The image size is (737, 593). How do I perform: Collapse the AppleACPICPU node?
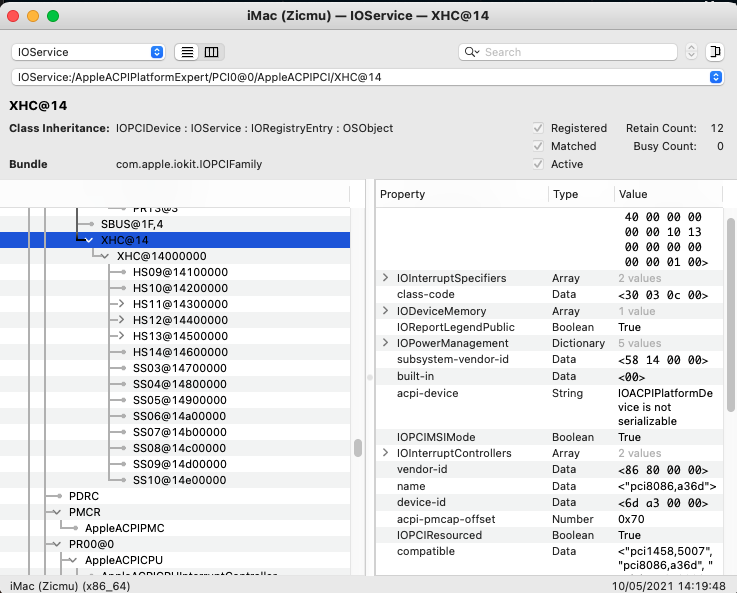(x=73, y=560)
